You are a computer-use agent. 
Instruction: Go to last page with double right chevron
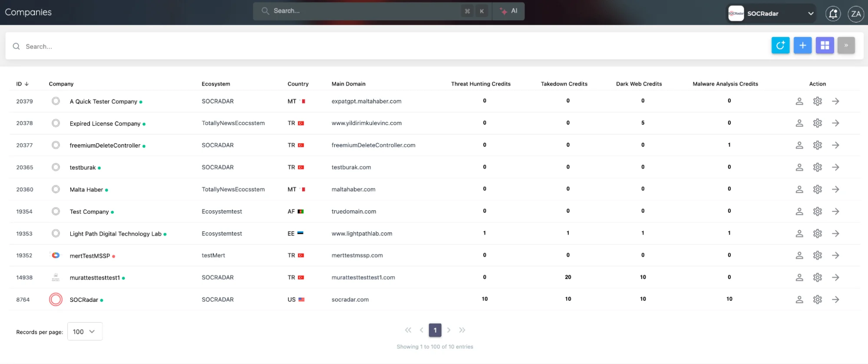462,330
